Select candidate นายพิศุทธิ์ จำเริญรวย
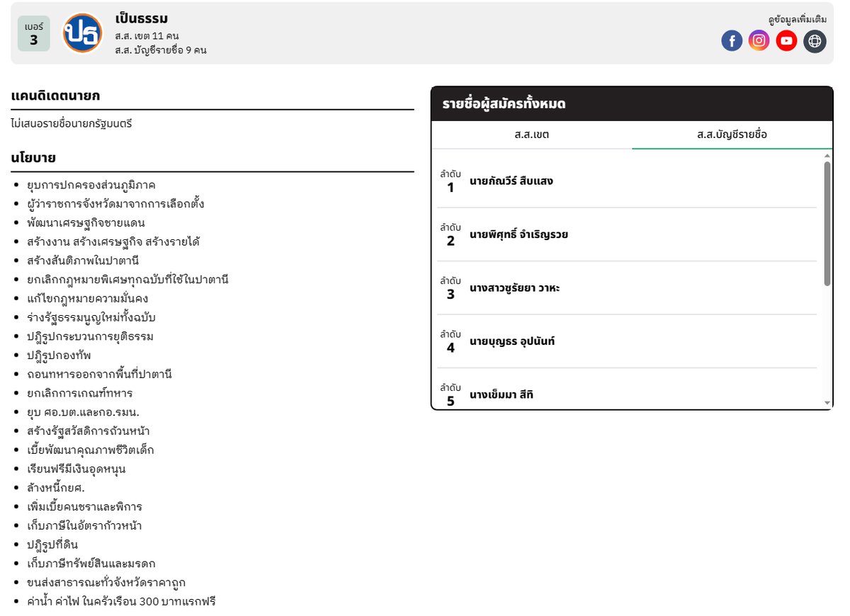This screenshot has height=616, width=850. 626,234
